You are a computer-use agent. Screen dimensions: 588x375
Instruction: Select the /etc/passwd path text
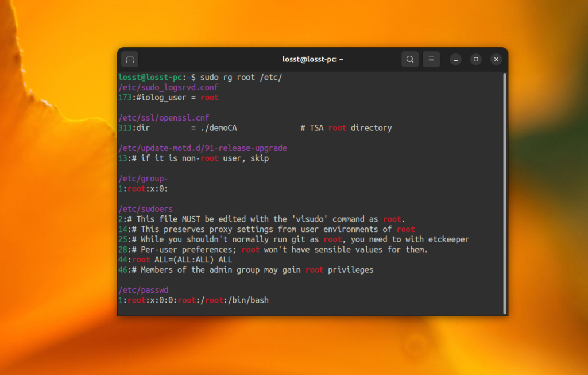coord(143,290)
